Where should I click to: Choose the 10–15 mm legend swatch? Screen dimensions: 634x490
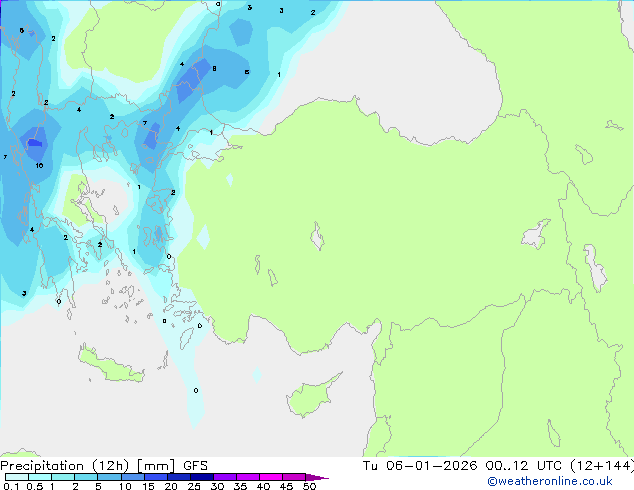[x=132, y=477]
